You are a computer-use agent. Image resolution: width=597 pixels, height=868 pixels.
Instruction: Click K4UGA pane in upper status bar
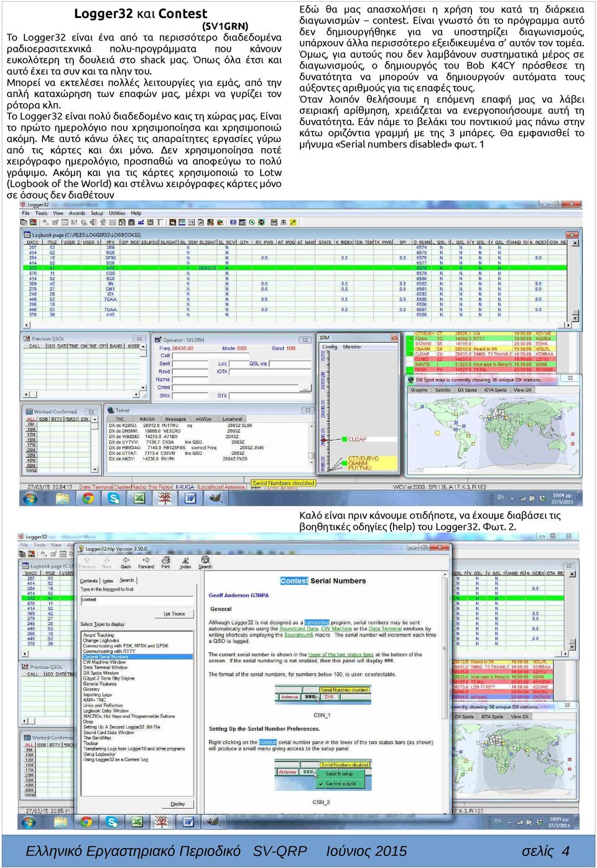(185, 487)
